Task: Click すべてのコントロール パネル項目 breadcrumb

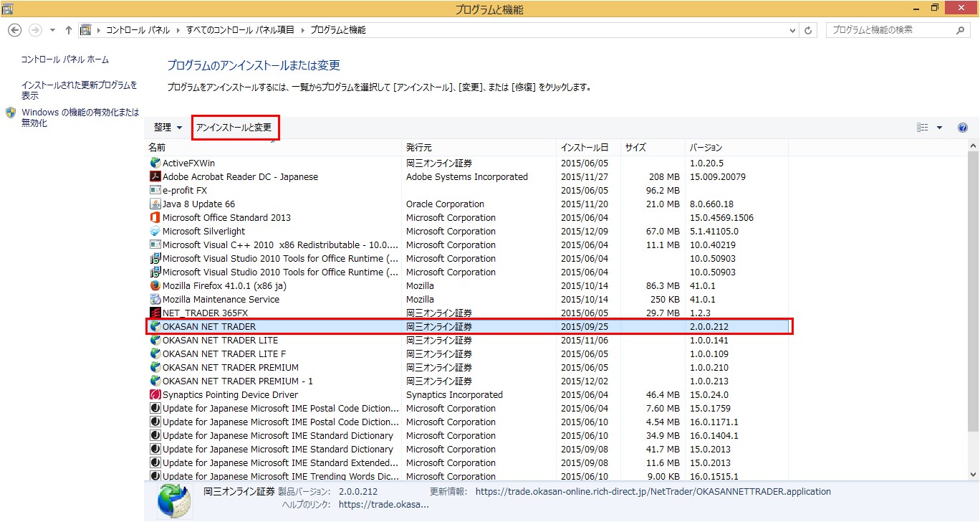Action: 240,30
